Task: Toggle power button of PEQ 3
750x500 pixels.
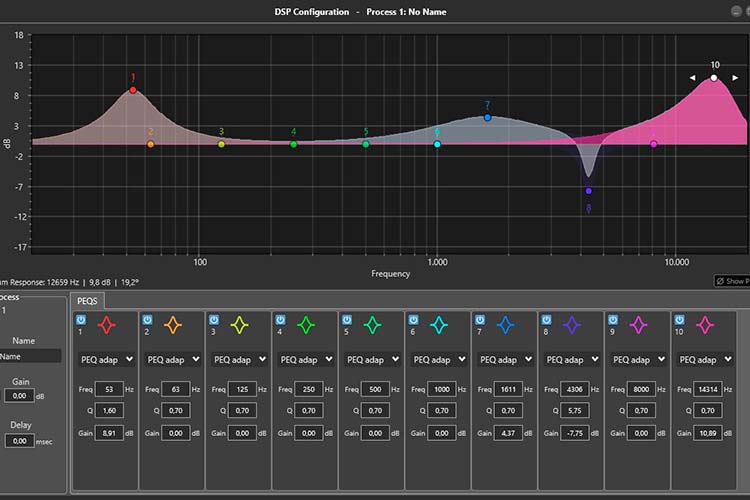Action: 214,320
